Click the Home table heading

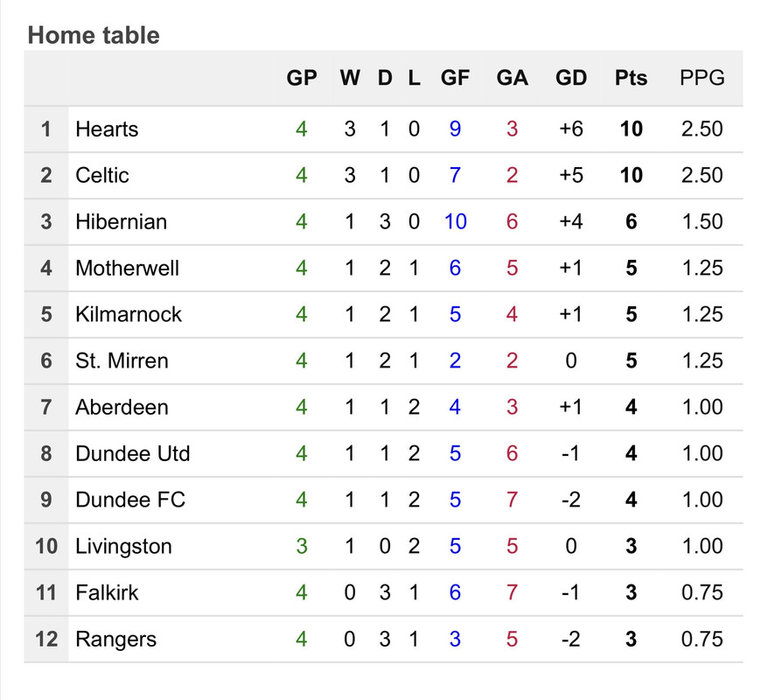[94, 35]
